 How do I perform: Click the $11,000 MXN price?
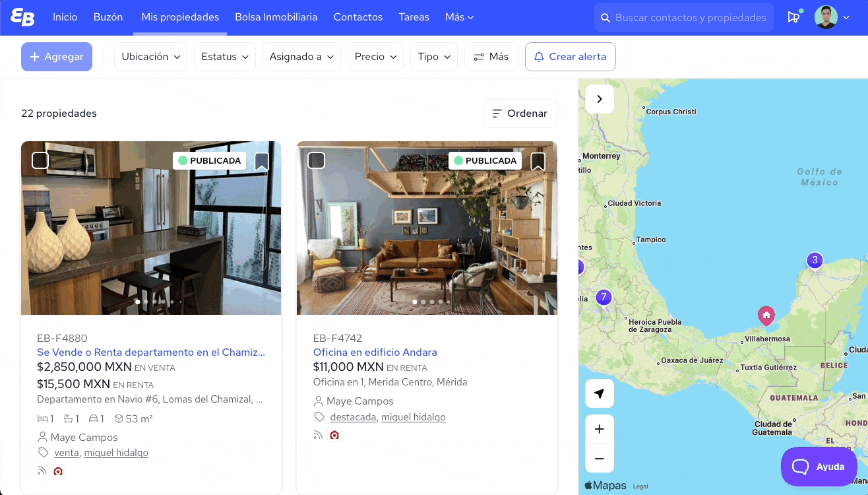(x=348, y=367)
